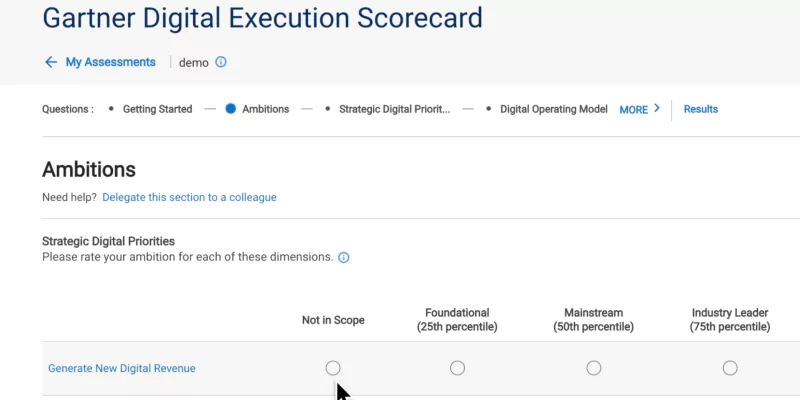Viewport: 800px width, 400px height.
Task: Click the blue Ambitions step dot
Action: [230, 109]
